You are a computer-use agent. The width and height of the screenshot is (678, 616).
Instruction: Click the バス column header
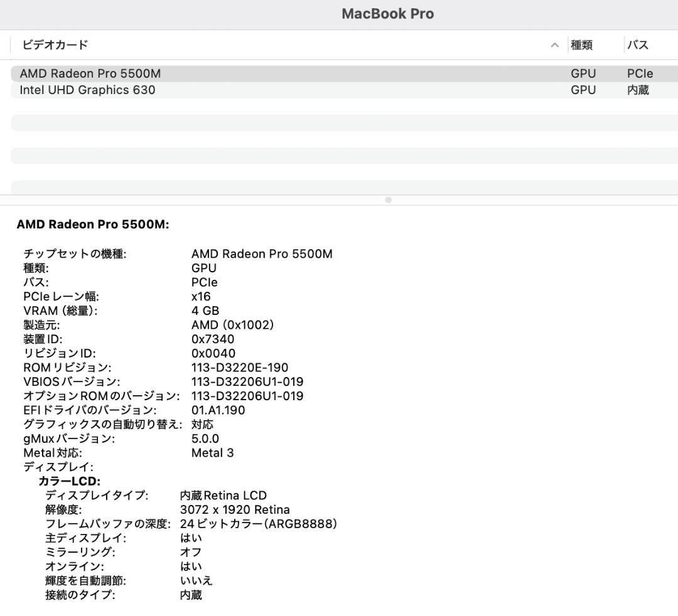[x=638, y=45]
